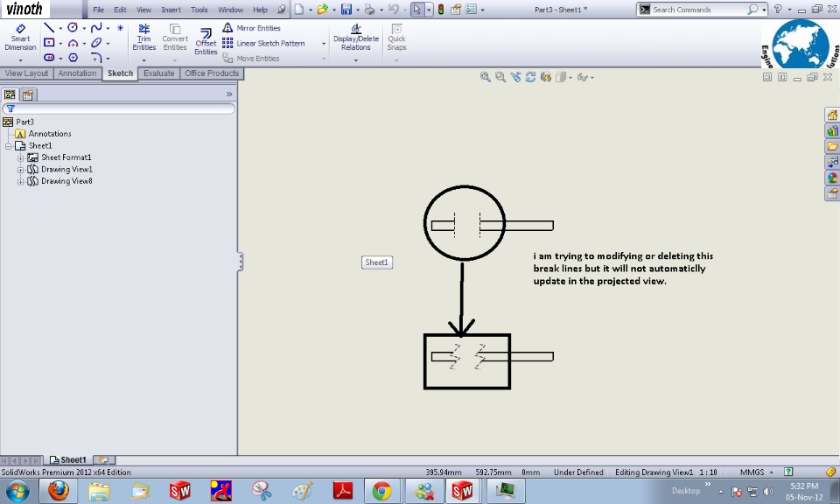
Task: Select the Ellipse sketch tool
Action: pos(96,43)
